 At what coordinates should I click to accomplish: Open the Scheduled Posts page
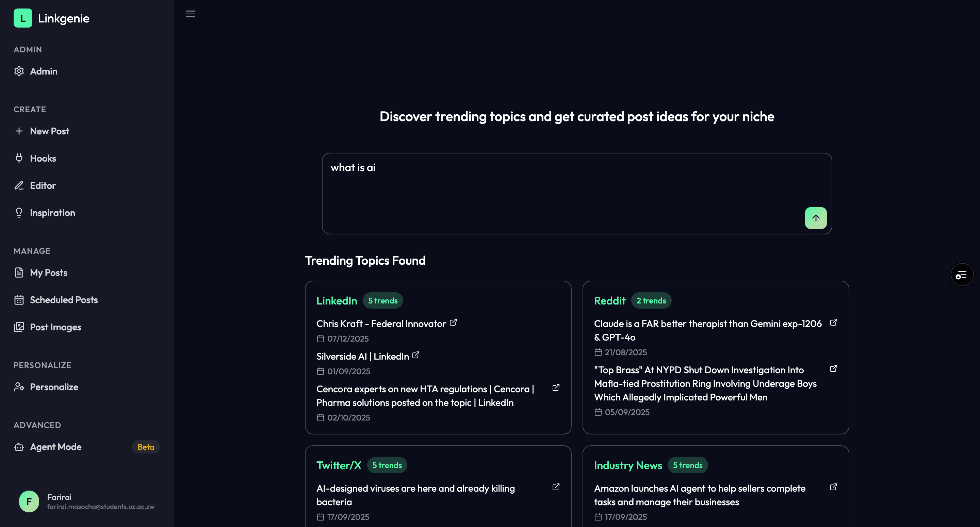pyautogui.click(x=64, y=300)
